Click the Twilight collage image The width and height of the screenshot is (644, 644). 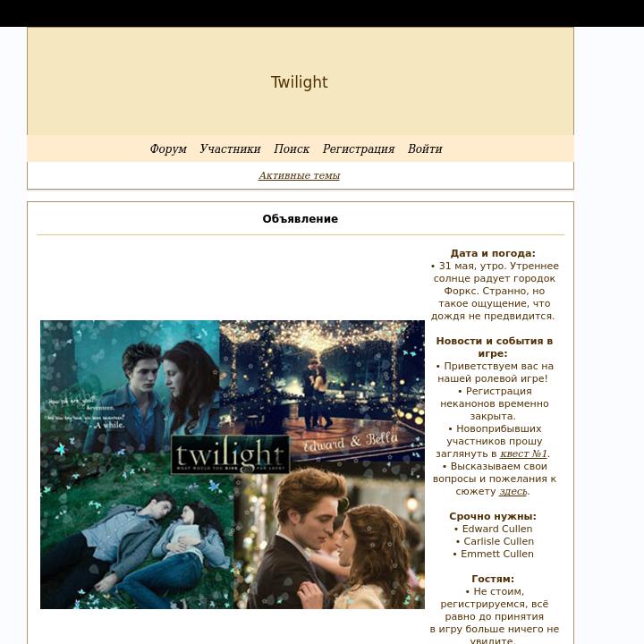click(233, 464)
